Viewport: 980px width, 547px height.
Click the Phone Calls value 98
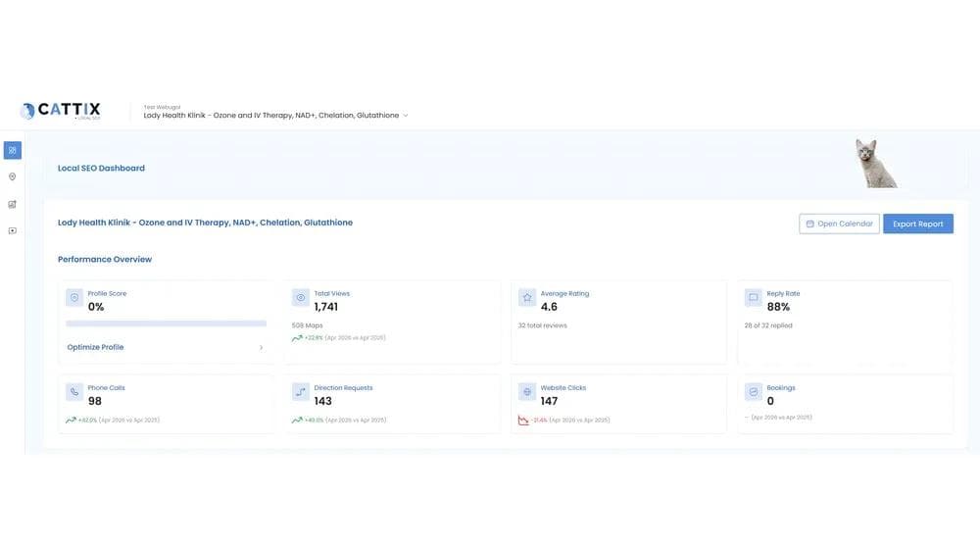click(x=94, y=401)
